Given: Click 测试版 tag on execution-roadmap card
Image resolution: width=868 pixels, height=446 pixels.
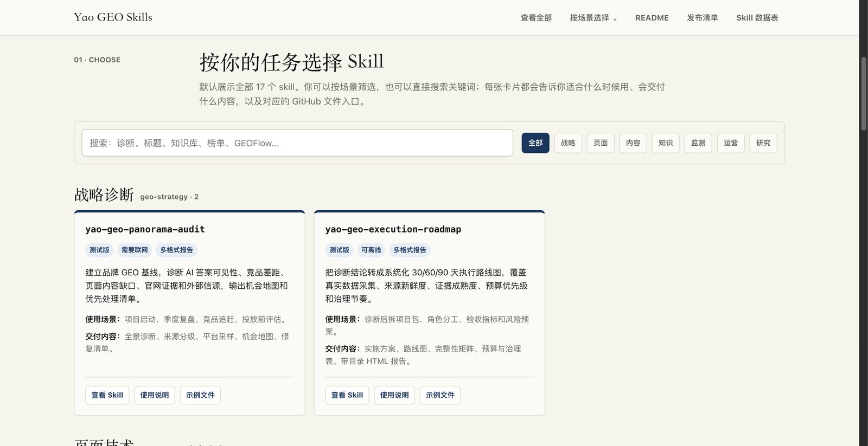Looking at the screenshot, I should pos(339,250).
